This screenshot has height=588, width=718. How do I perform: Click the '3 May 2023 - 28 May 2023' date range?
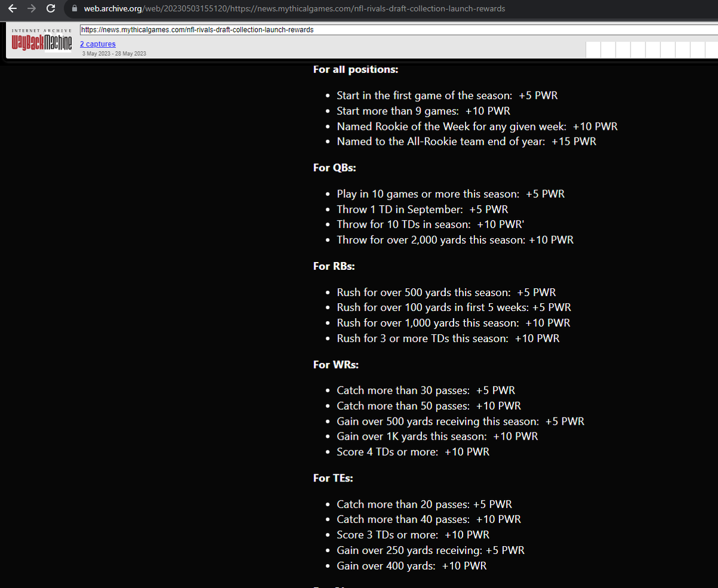[114, 54]
